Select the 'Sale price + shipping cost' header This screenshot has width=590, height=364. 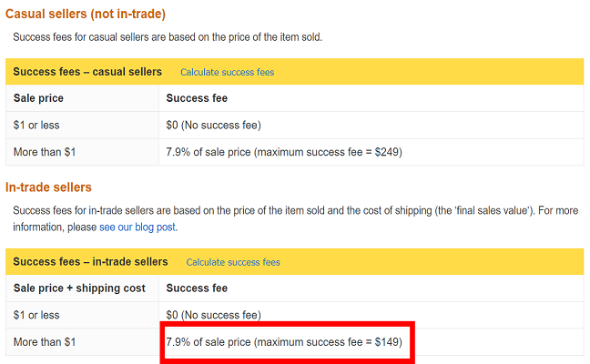[x=80, y=288]
